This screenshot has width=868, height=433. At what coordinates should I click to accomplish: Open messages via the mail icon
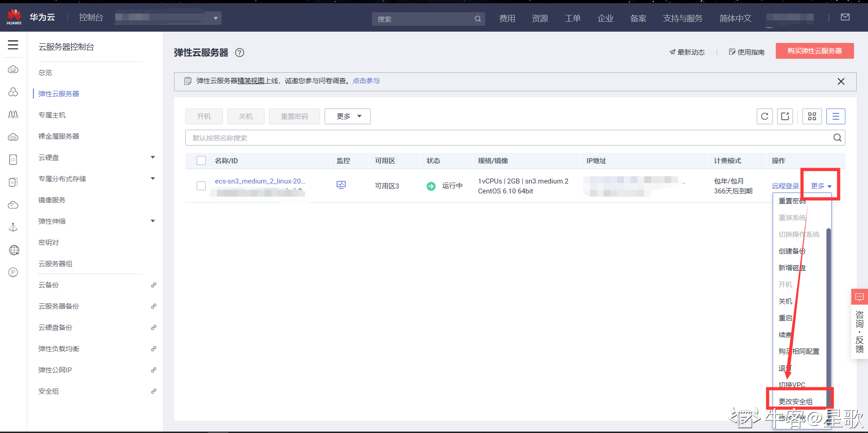point(846,17)
